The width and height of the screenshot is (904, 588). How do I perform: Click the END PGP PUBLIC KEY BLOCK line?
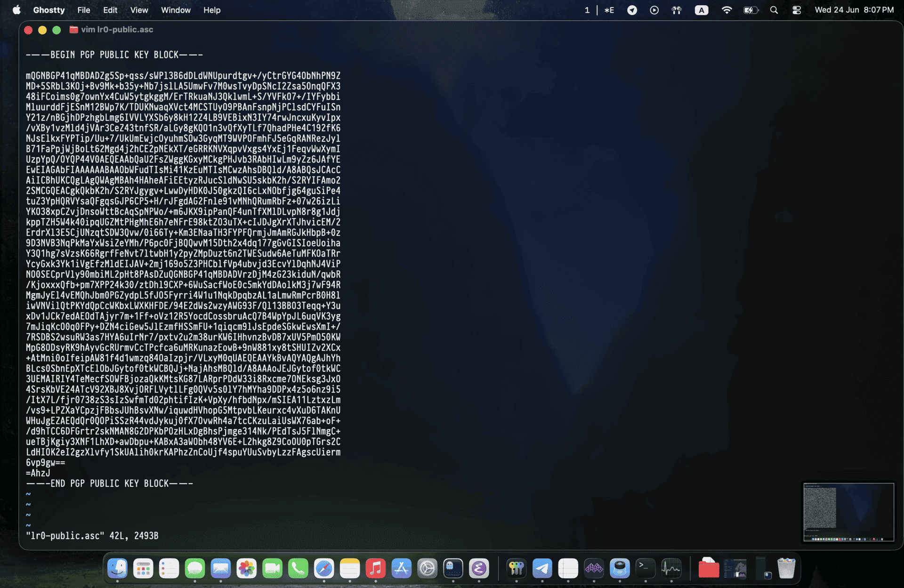[109, 483]
